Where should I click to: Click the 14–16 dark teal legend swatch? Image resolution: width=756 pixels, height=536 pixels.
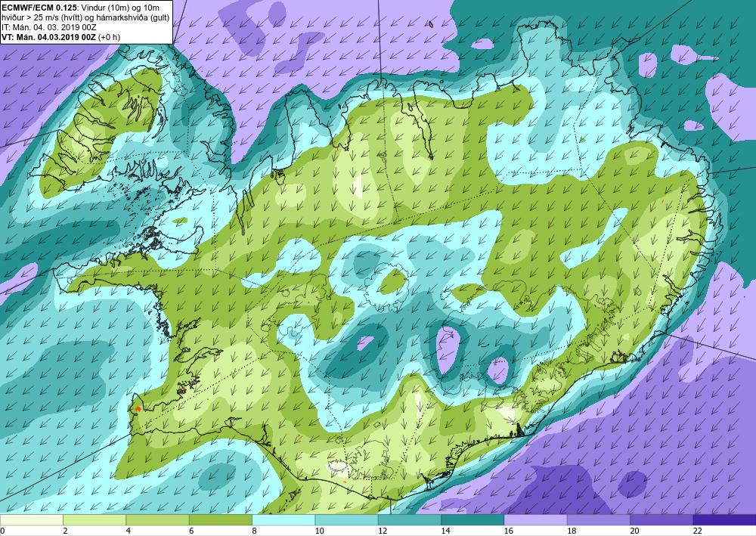coord(472,519)
